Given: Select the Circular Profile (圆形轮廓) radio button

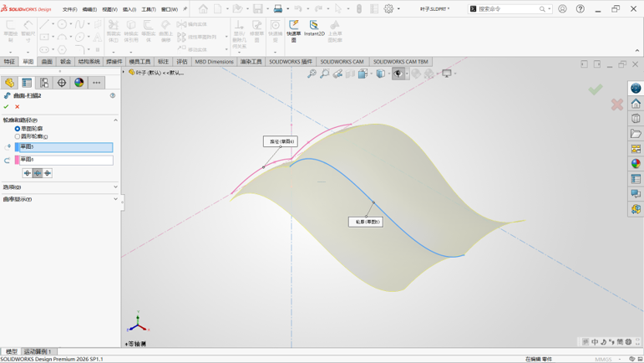Looking at the screenshot, I should (18, 136).
